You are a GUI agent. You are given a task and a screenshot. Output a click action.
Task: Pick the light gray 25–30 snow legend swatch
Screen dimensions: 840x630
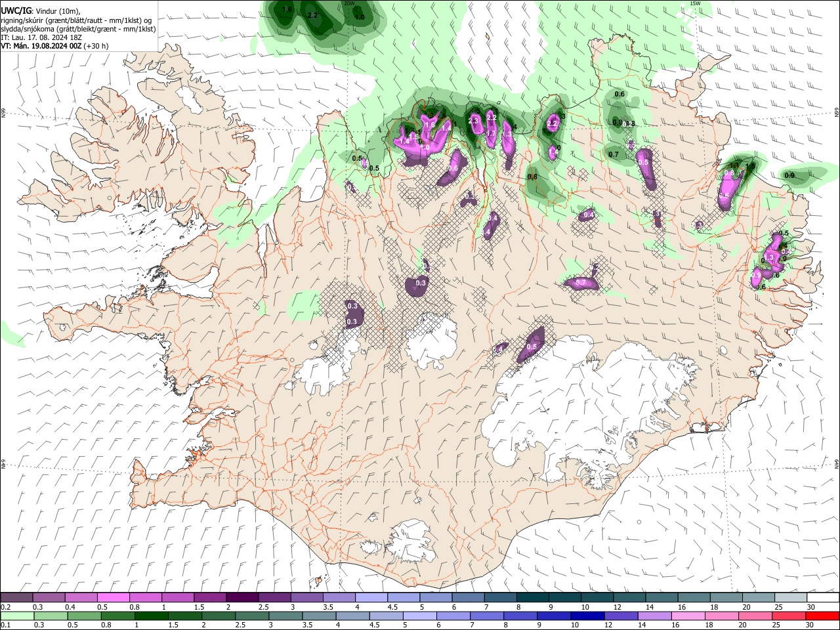pos(791,598)
